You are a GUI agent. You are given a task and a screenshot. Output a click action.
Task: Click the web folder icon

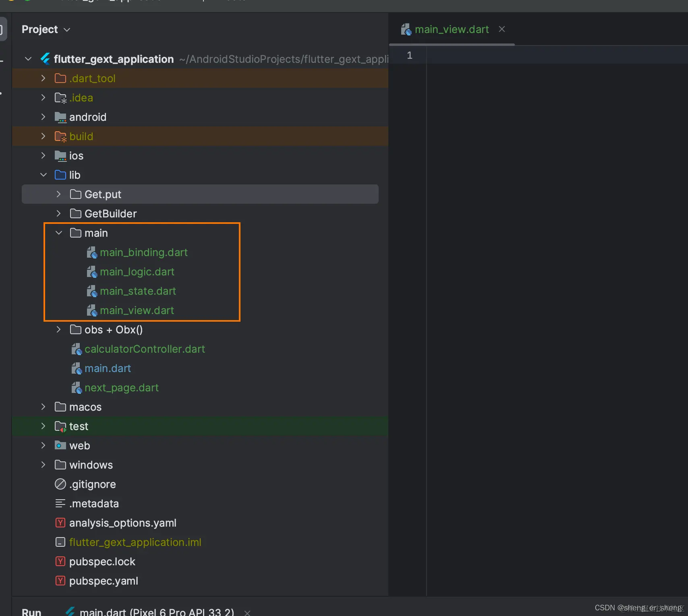[60, 445]
